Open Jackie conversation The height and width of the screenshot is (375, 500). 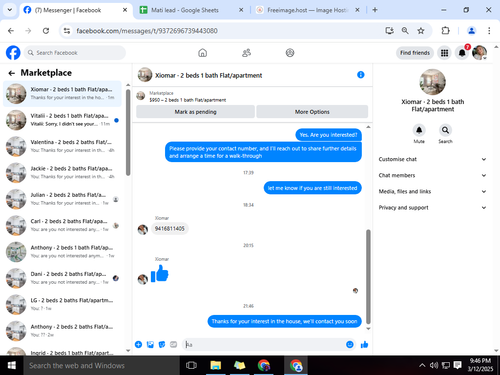(62, 173)
